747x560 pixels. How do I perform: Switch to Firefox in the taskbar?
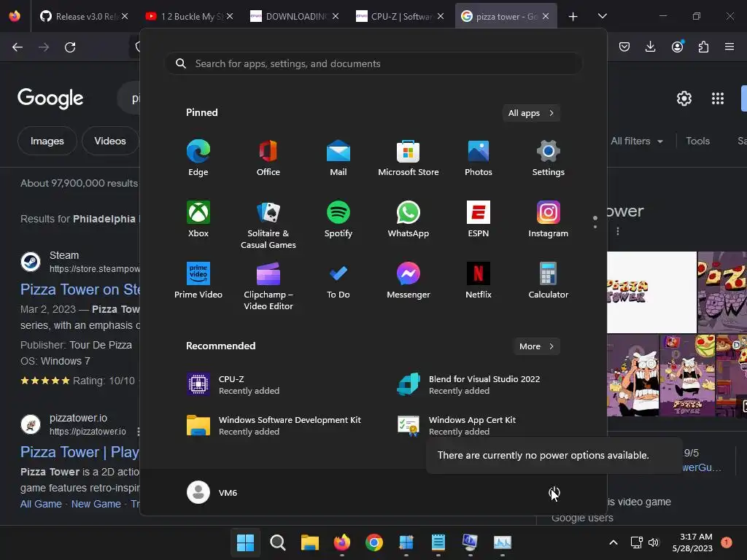(x=341, y=542)
